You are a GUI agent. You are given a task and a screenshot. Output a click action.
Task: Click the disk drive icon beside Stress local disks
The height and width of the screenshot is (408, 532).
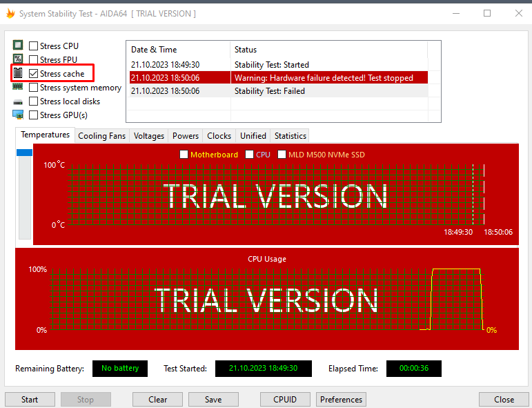(x=18, y=101)
